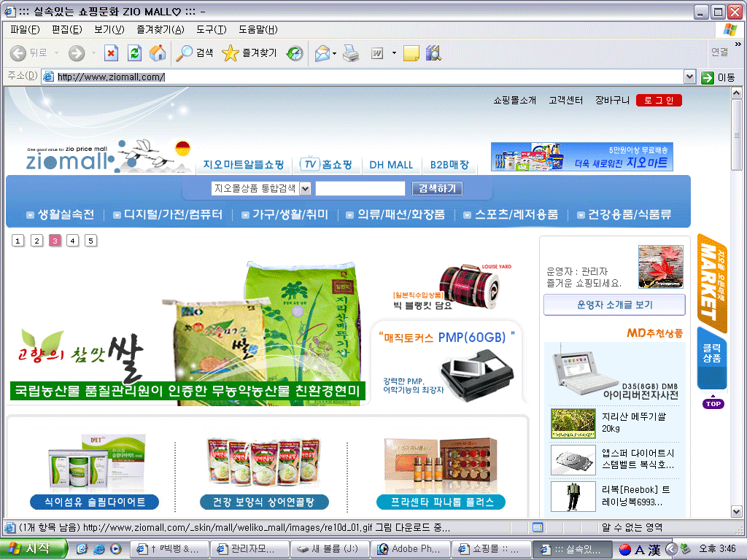The height and width of the screenshot is (560, 747).
Task: Select banner slide number 5
Action: 90,241
